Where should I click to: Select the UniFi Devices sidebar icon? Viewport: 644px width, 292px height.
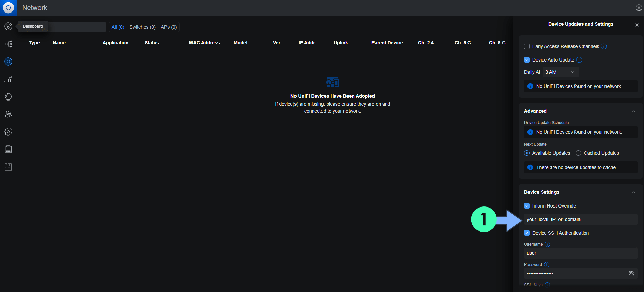(8, 62)
